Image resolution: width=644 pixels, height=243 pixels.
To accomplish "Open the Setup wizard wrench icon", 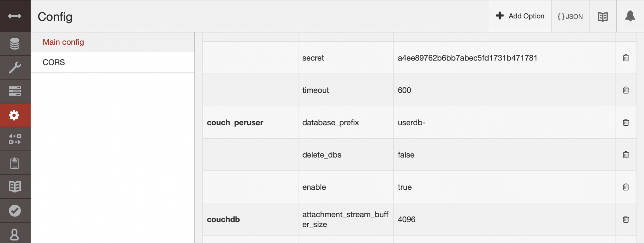I will [x=15, y=67].
